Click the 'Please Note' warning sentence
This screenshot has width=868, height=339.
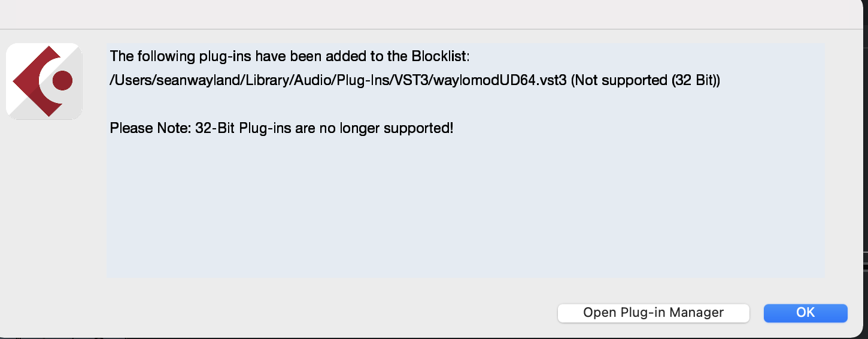click(281, 128)
